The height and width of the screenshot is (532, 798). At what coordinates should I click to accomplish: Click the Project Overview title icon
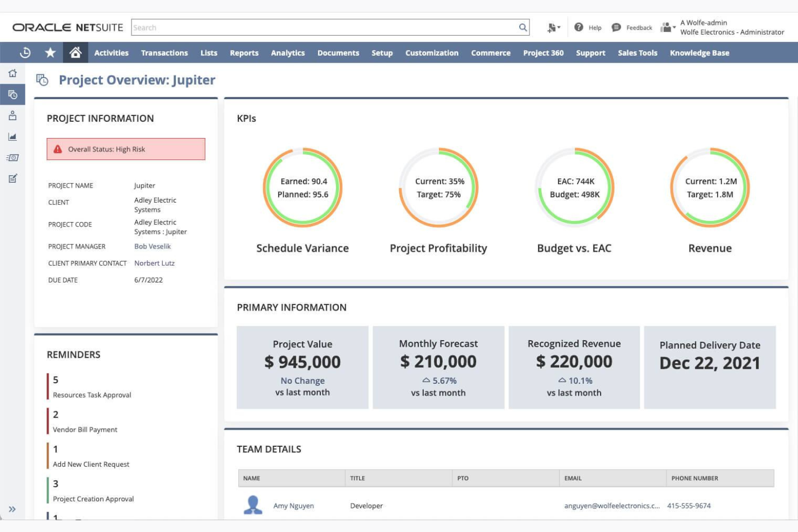tap(42, 80)
